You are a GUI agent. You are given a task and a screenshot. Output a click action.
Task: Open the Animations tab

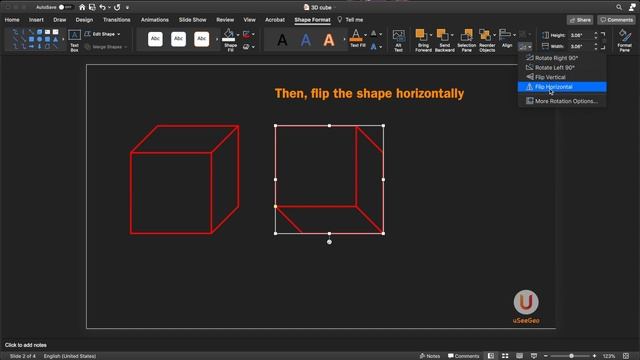click(x=155, y=20)
